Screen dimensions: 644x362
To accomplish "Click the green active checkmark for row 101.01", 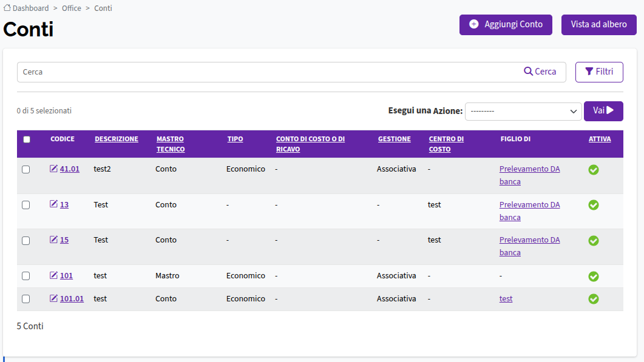I will click(x=594, y=299).
